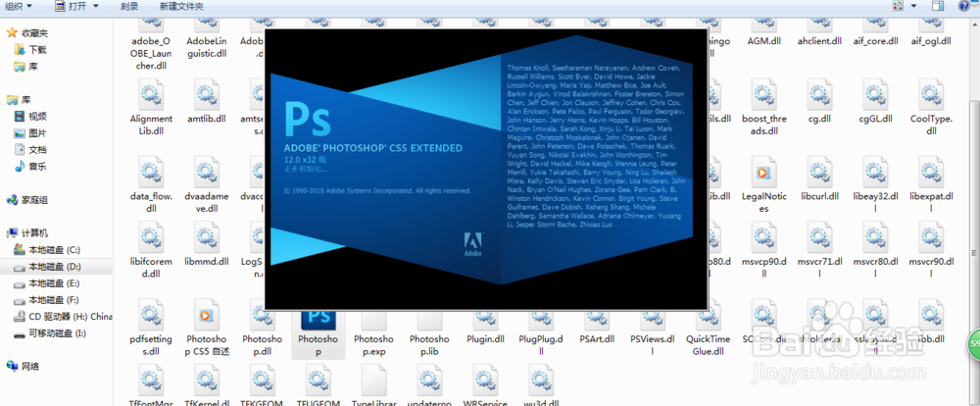Select the Photoshop.exp file
Screen dimensions: 980x406
(x=374, y=332)
